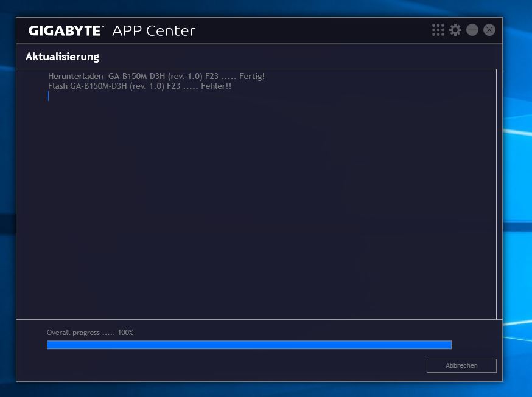The height and width of the screenshot is (397, 532).
Task: Close the APP Center window
Action: pyautogui.click(x=489, y=30)
